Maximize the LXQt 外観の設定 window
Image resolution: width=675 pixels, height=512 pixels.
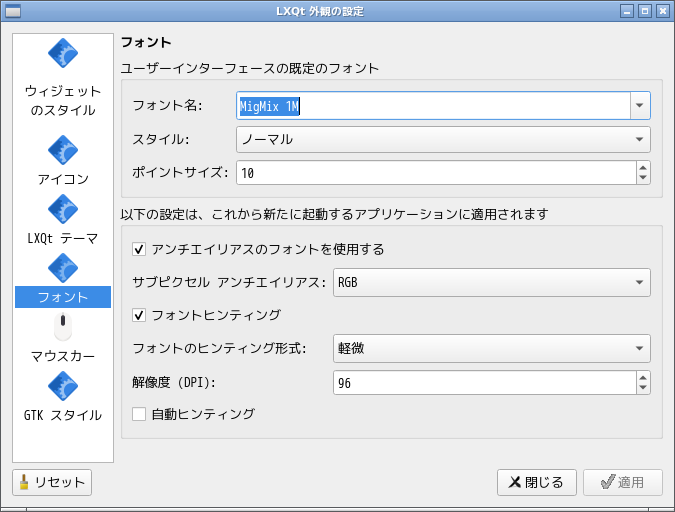(x=645, y=11)
